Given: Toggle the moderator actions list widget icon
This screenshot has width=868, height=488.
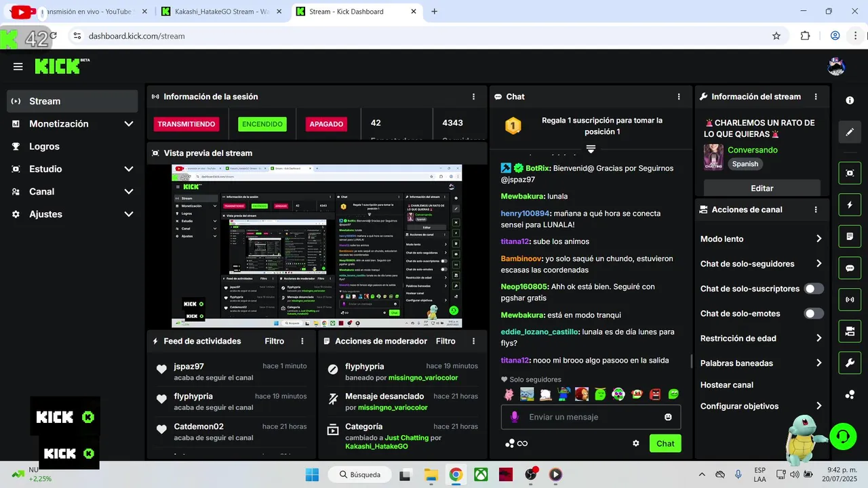Looking at the screenshot, I should [850, 237].
